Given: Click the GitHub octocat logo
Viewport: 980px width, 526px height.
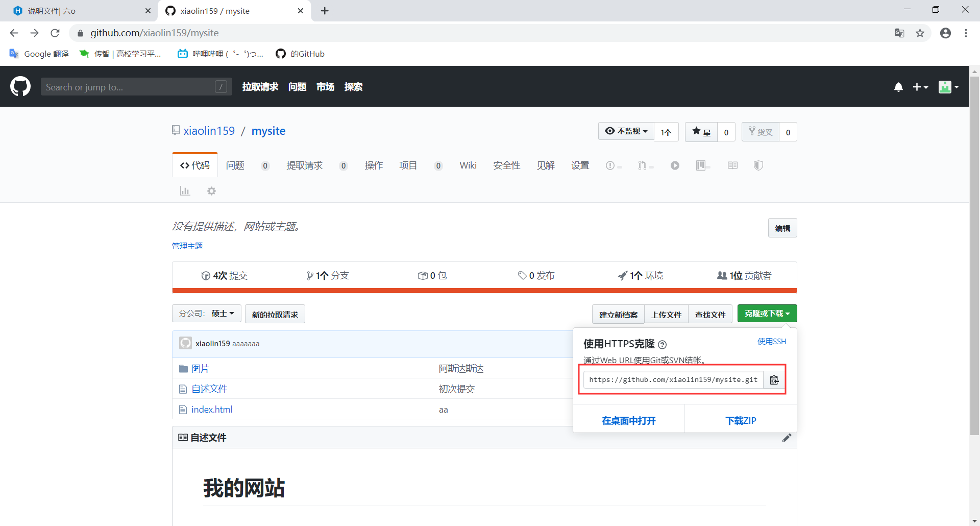Looking at the screenshot, I should 20,87.
